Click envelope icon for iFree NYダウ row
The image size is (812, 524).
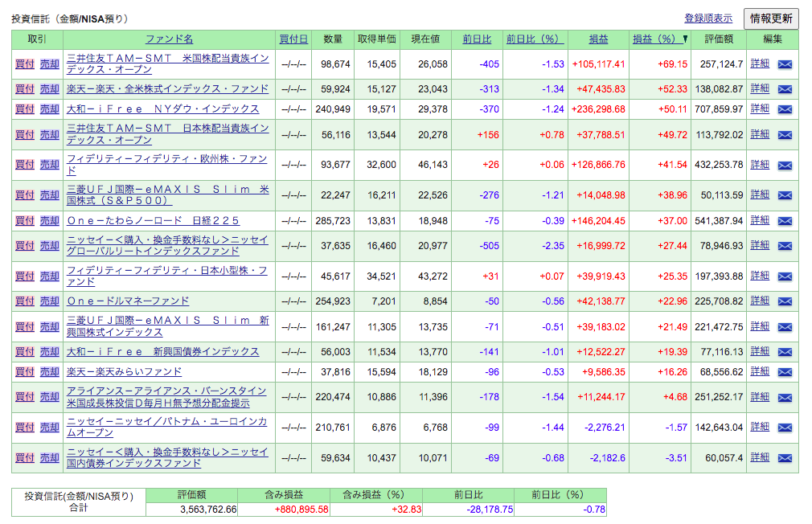785,109
